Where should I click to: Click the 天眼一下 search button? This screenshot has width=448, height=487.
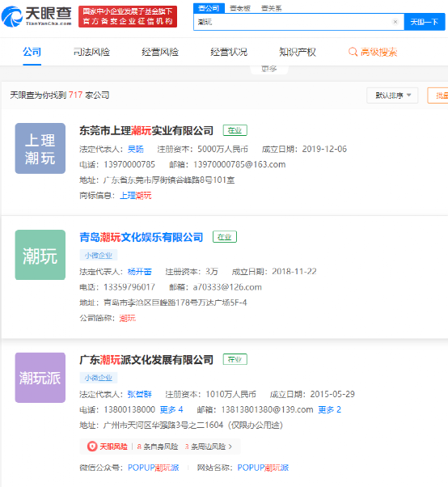pos(425,22)
